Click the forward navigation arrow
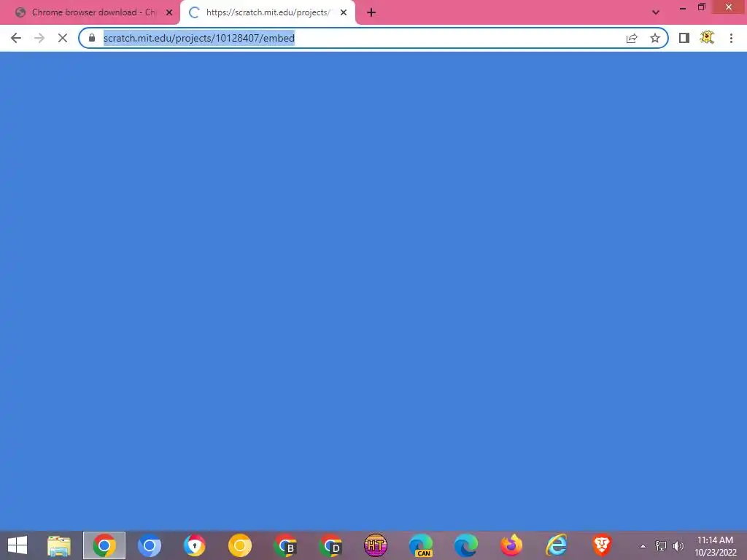The height and width of the screenshot is (560, 747). point(39,38)
